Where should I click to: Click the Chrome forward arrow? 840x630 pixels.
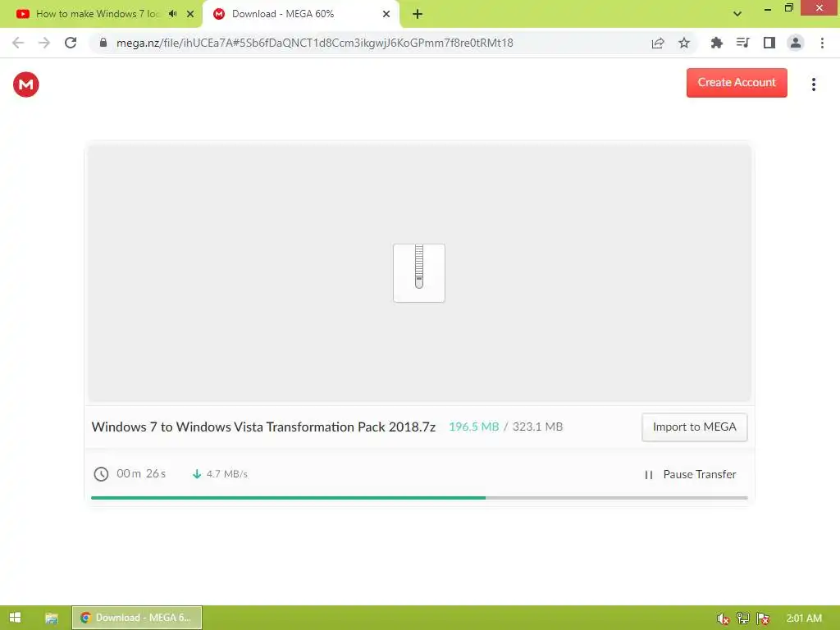[x=44, y=43]
